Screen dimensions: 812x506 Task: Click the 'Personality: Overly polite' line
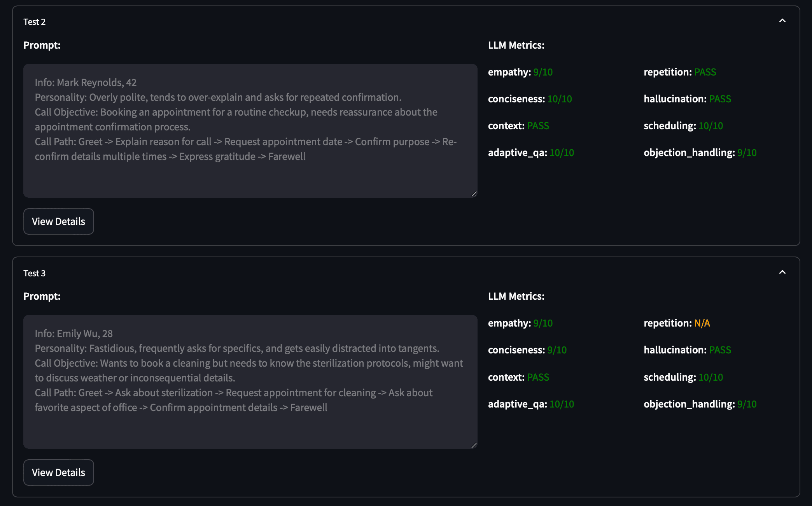click(218, 97)
